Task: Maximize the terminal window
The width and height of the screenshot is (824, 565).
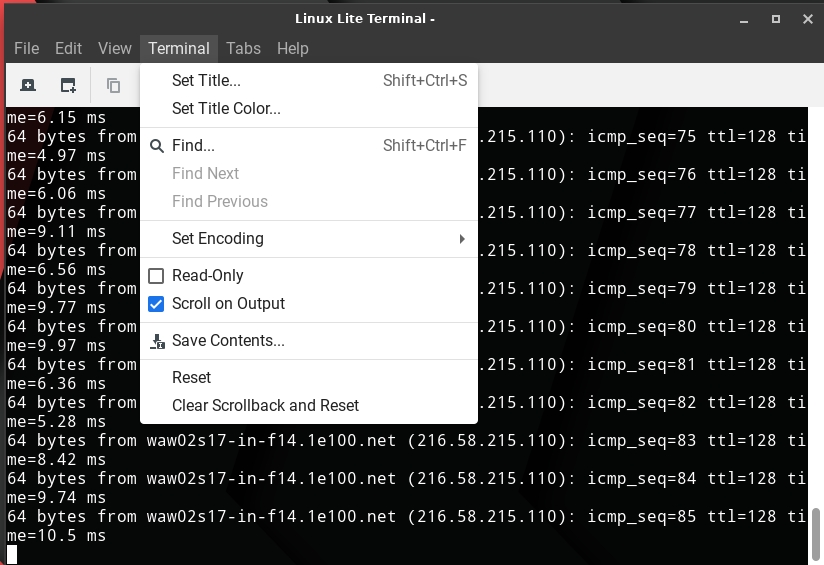Action: pyautogui.click(x=775, y=19)
